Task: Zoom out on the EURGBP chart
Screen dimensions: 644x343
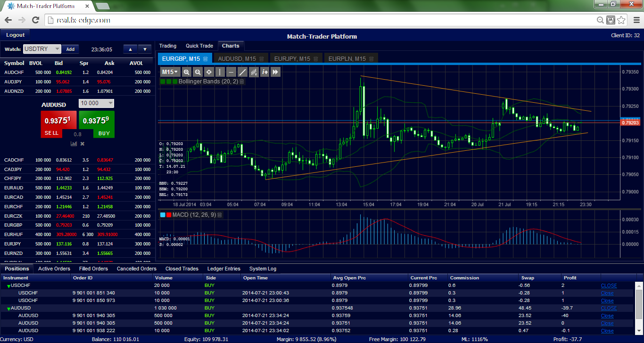Action: tap(198, 72)
